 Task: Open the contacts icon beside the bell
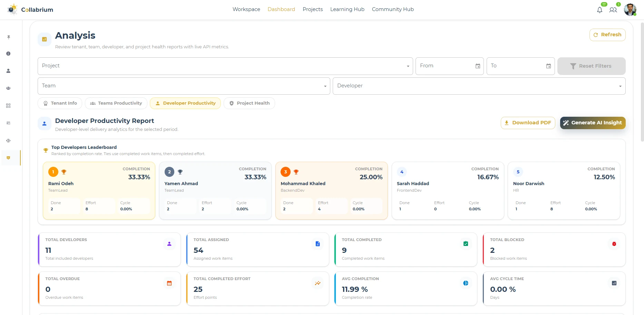coord(613,10)
